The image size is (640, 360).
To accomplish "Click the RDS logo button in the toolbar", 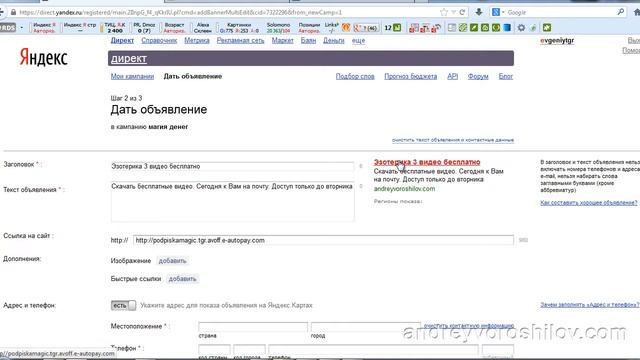I will 7,28.
